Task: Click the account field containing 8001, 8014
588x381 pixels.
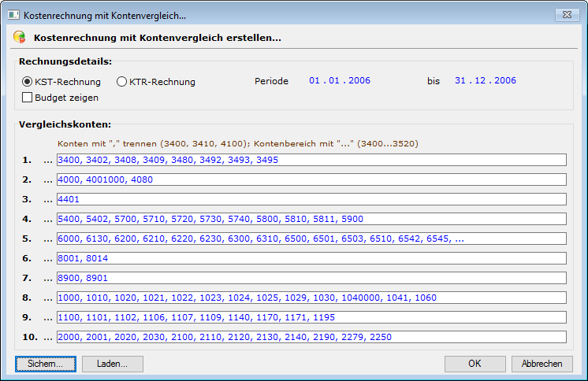Action: (311, 258)
